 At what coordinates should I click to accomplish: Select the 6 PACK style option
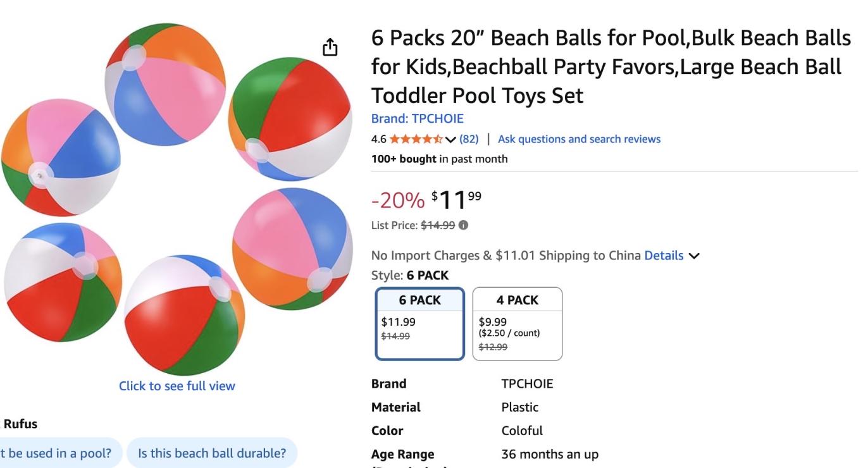420,324
